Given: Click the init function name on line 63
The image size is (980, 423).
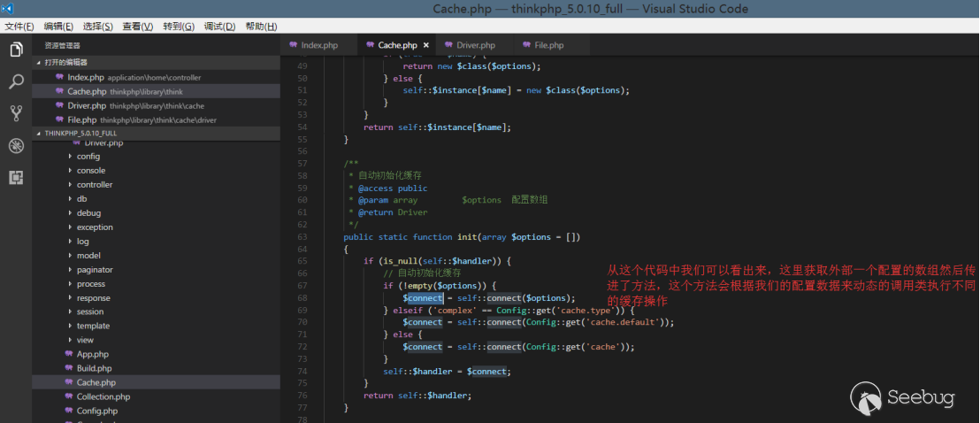Looking at the screenshot, I should [467, 237].
